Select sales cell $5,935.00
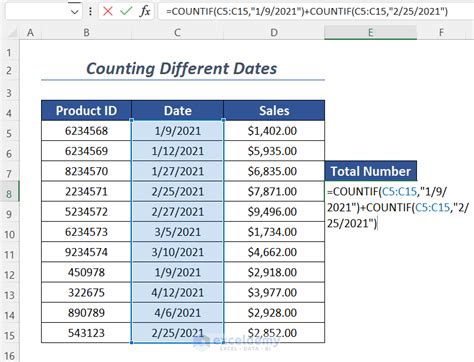474x362 pixels. click(274, 151)
